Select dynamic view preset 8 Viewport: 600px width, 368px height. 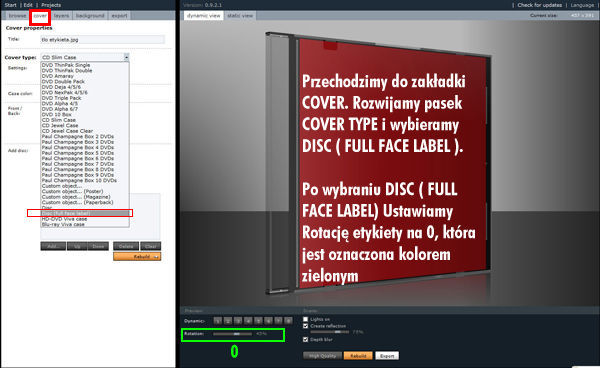tap(289, 321)
